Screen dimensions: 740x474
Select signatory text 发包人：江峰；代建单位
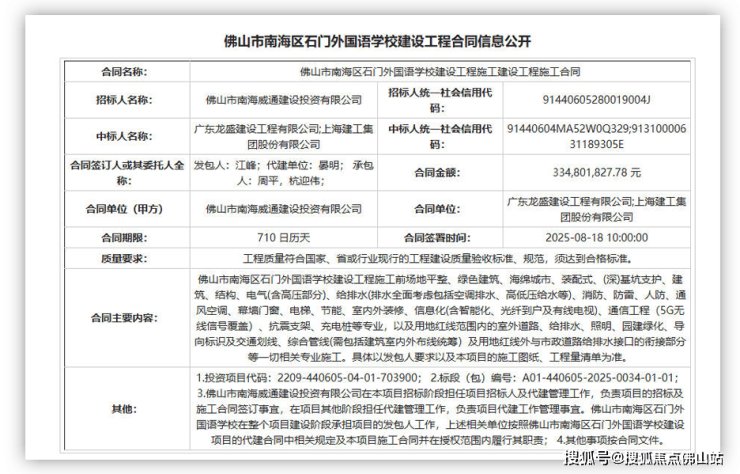[x=252, y=165]
